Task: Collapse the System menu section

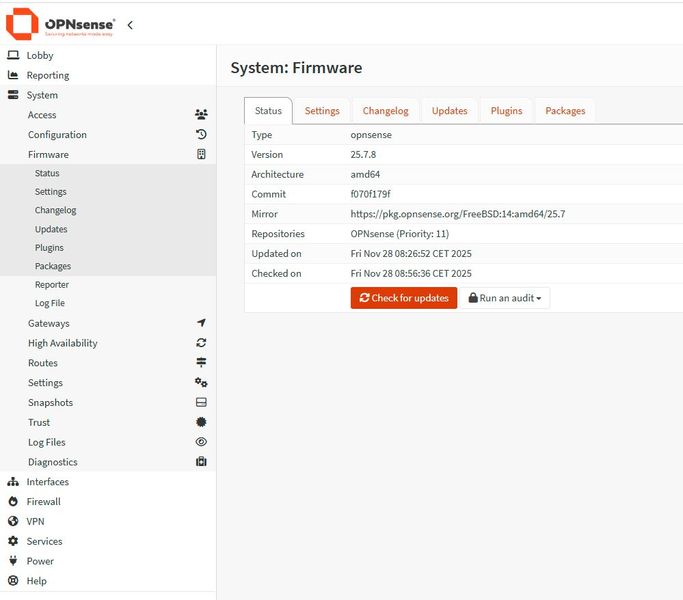Action: pyautogui.click(x=108, y=95)
